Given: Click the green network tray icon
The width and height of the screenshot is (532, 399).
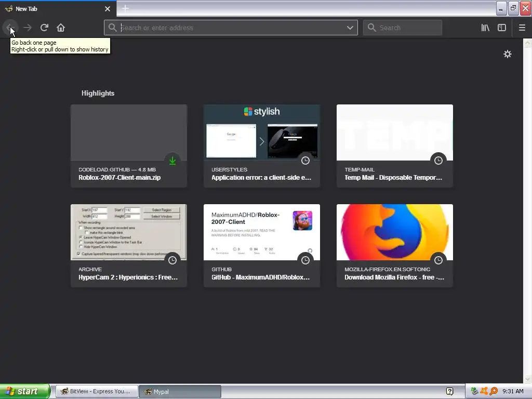Looking at the screenshot, I should coord(474,391).
